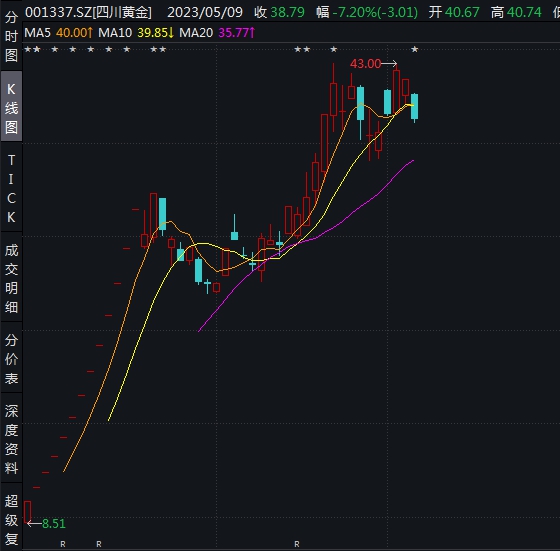This screenshot has height=551, width=560.
Task: Click the 8.51 lowest price annotation
Action: pos(54,524)
